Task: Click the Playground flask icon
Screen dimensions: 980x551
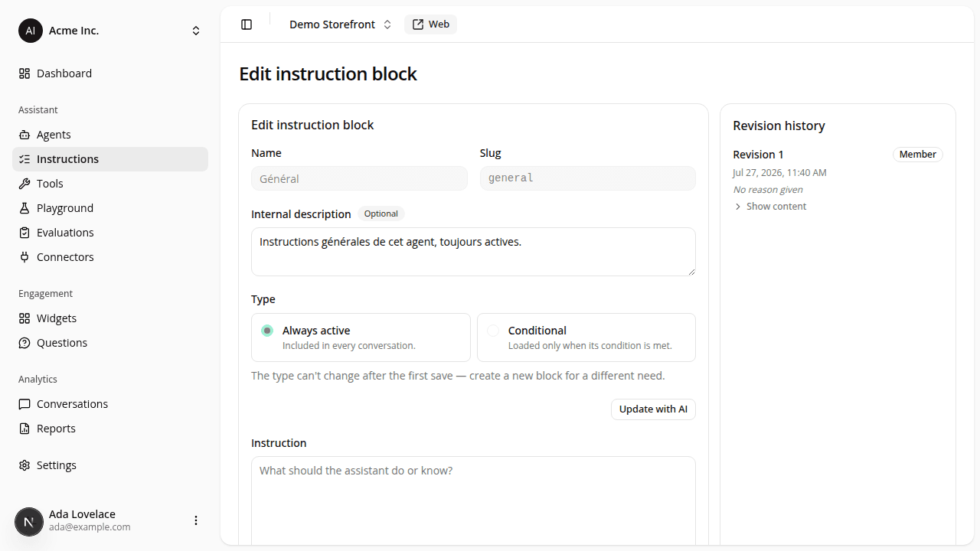Action: click(24, 208)
